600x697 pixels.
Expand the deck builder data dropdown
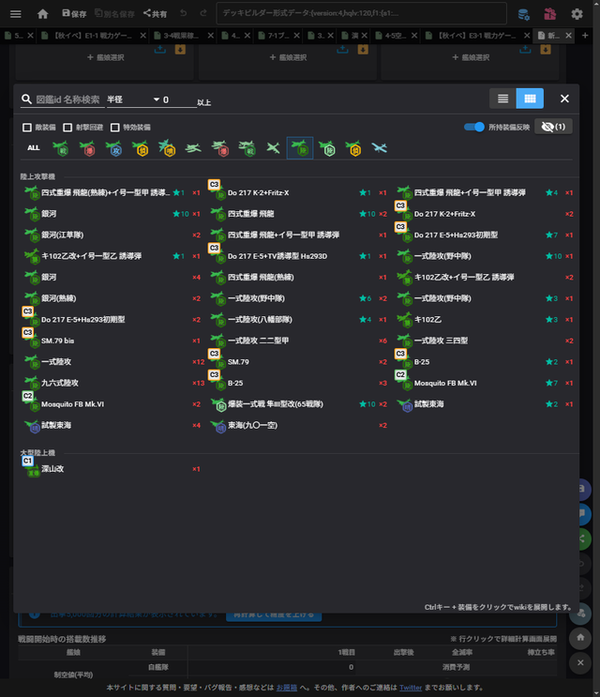click(x=499, y=14)
